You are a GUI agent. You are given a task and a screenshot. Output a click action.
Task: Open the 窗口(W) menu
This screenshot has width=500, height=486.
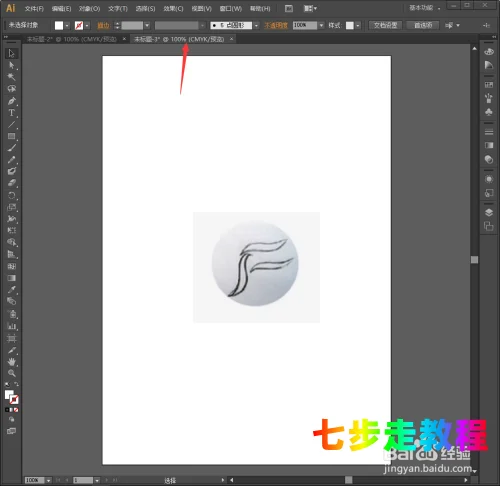click(x=231, y=9)
